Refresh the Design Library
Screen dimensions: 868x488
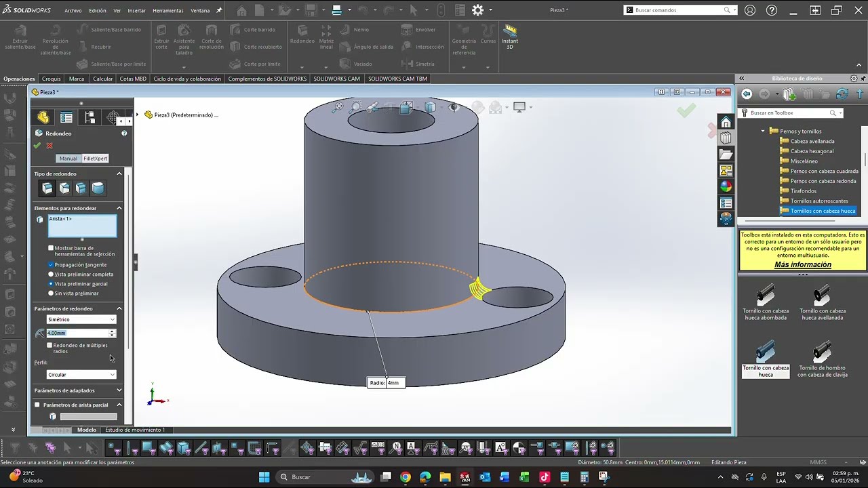click(842, 94)
